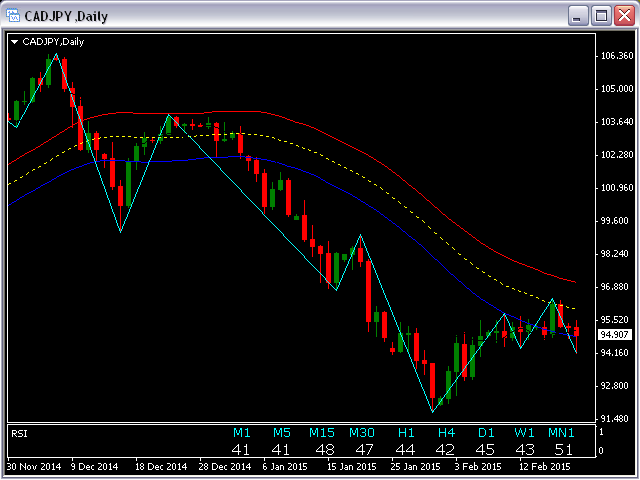Click the W1 timeframe RSI label
640x480 pixels.
tap(524, 433)
